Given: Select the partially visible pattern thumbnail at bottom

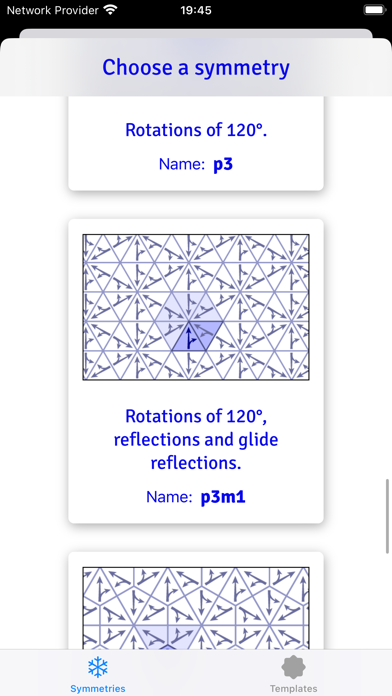Looking at the screenshot, I should point(196,608).
